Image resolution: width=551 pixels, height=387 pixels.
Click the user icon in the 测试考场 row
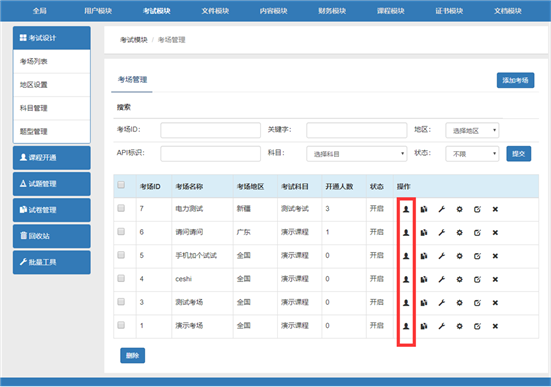click(406, 303)
